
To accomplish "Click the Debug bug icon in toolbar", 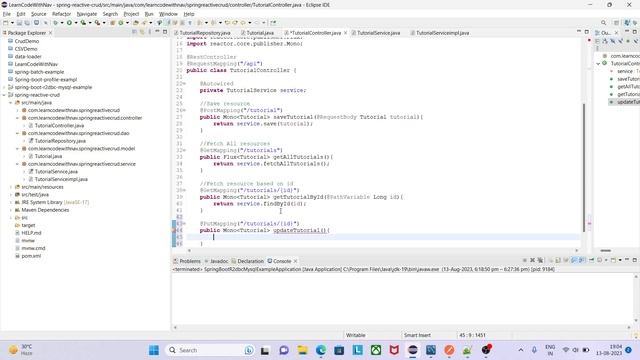I will (56, 23).
